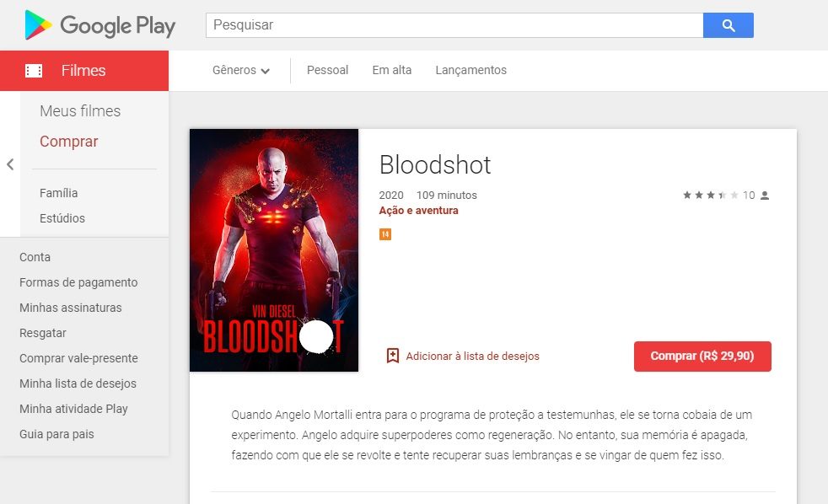
Task: Focus the Pesquisar search field
Action: (x=454, y=25)
